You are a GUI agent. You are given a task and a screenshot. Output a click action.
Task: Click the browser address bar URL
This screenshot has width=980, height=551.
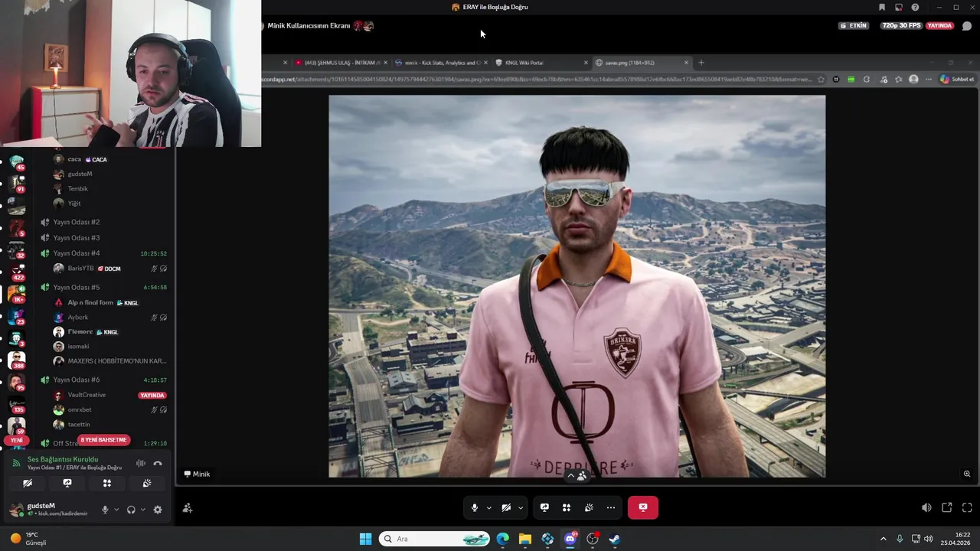537,80
